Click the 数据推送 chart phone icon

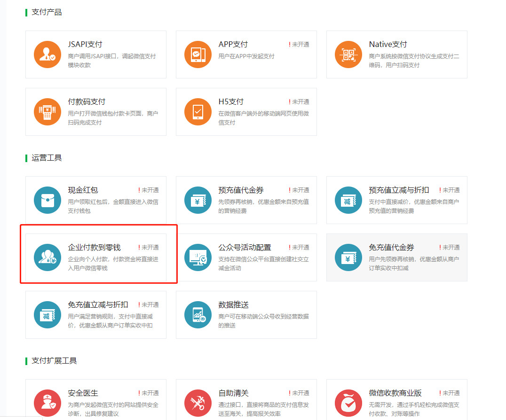point(198,315)
